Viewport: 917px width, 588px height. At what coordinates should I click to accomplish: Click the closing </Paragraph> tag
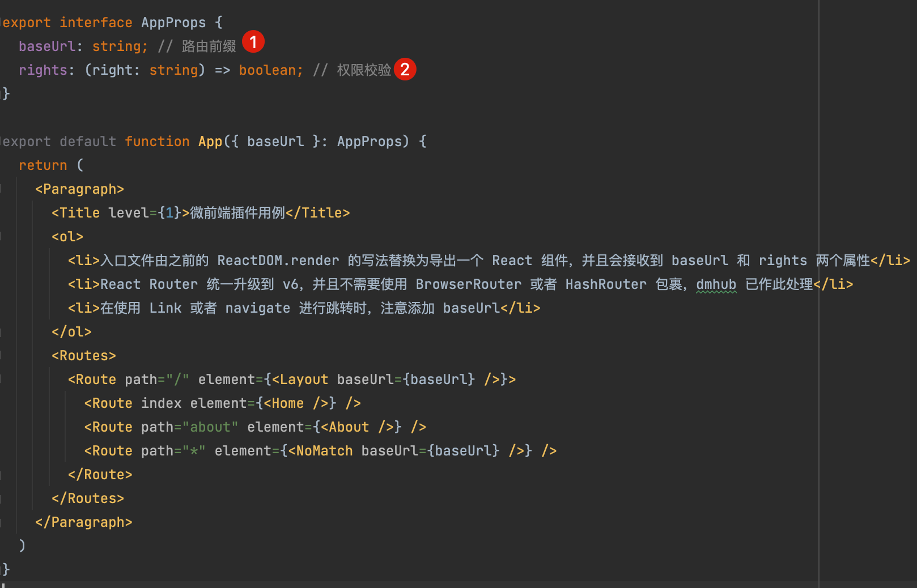[84, 522]
